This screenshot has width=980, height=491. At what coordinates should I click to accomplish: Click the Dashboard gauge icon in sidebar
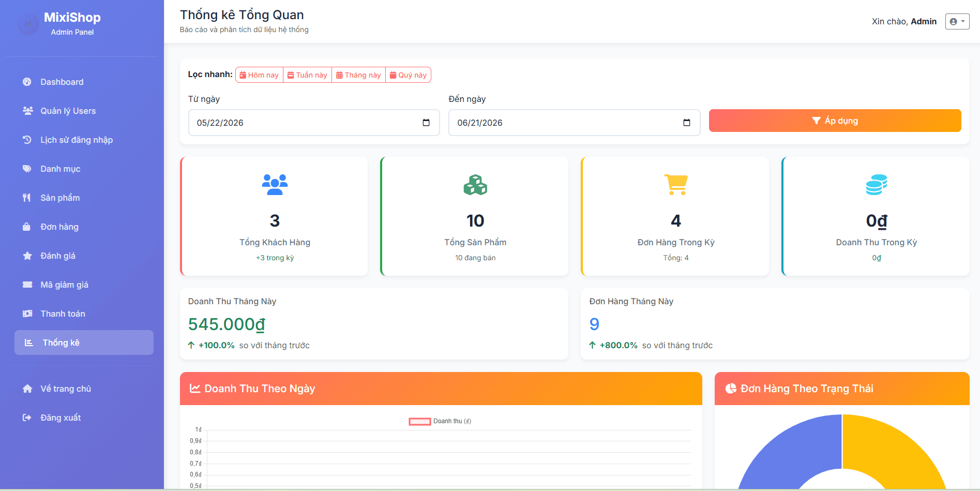[x=27, y=82]
